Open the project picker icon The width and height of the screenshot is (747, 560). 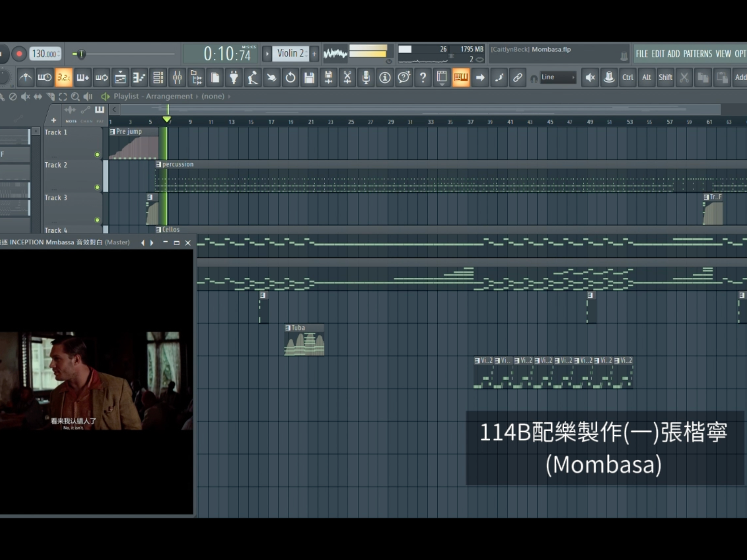215,77
